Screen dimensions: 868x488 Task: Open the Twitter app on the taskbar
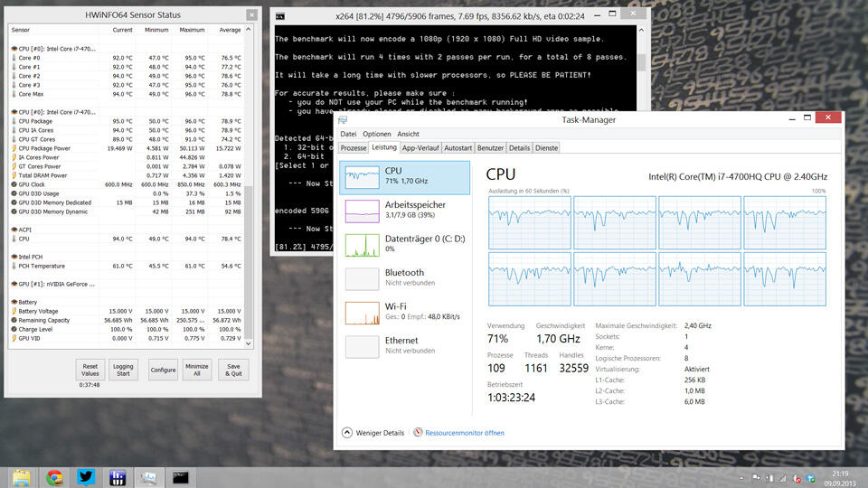(x=86, y=477)
